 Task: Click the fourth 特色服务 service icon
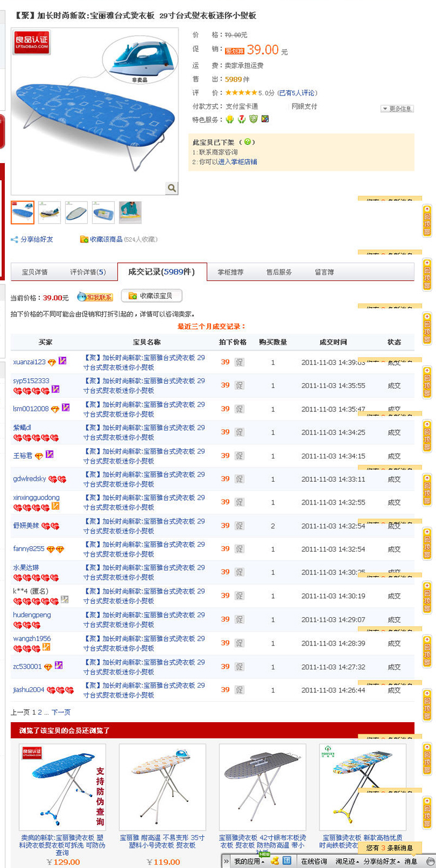point(265,119)
